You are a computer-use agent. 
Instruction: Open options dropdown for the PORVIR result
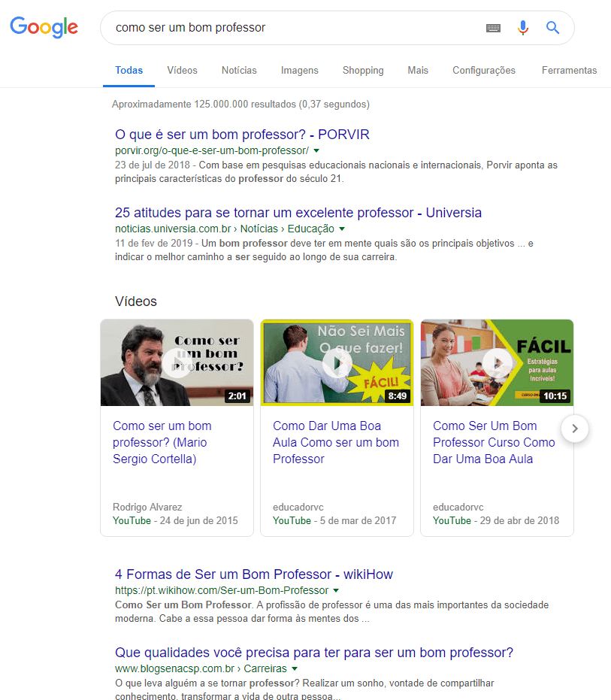tap(316, 150)
